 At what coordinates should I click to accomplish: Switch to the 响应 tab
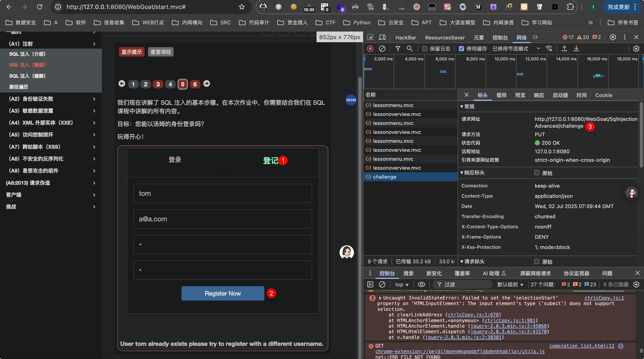(539, 95)
